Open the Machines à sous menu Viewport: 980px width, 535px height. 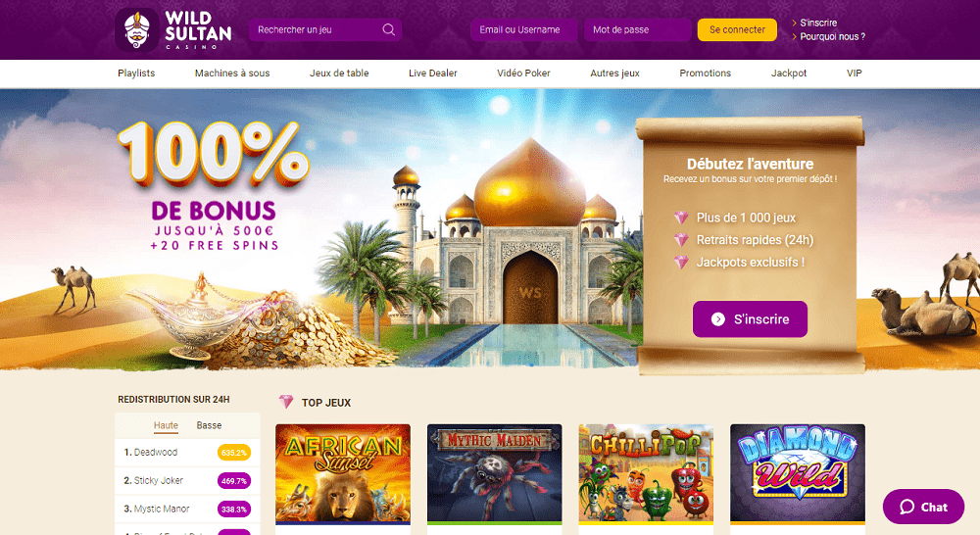pos(232,73)
